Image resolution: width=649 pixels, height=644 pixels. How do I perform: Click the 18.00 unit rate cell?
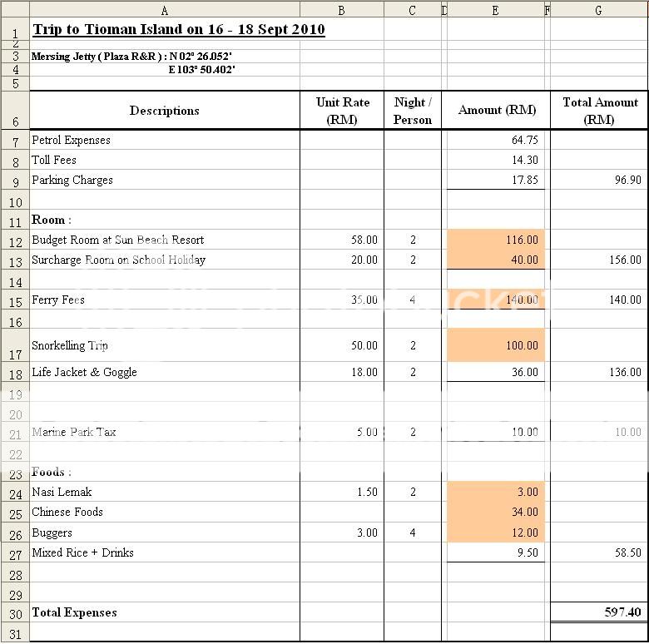click(x=342, y=372)
